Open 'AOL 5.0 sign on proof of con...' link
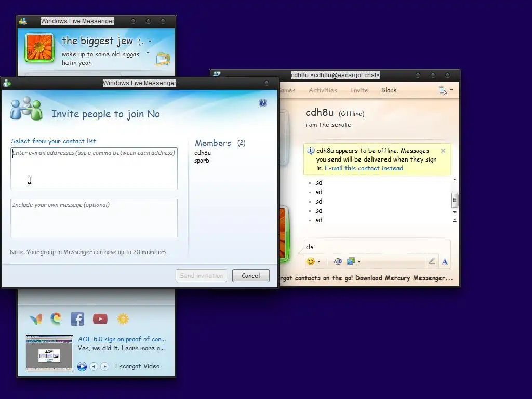Viewport: 532px width, 399px height. point(122,339)
